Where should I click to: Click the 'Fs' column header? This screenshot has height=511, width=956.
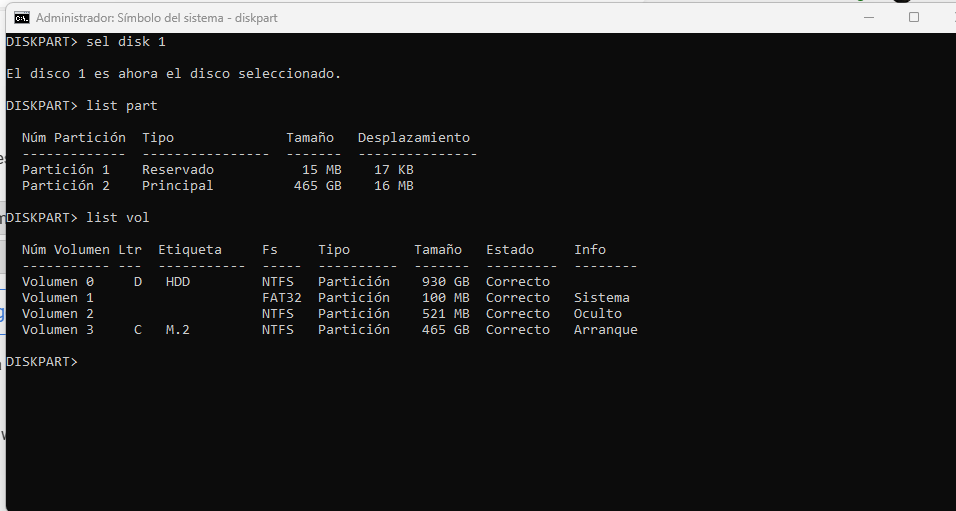click(x=270, y=249)
